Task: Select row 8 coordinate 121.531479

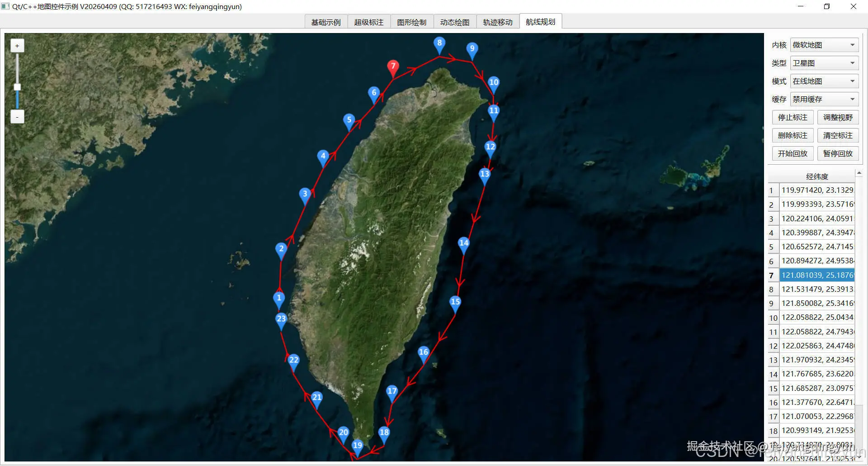Action: [817, 289]
